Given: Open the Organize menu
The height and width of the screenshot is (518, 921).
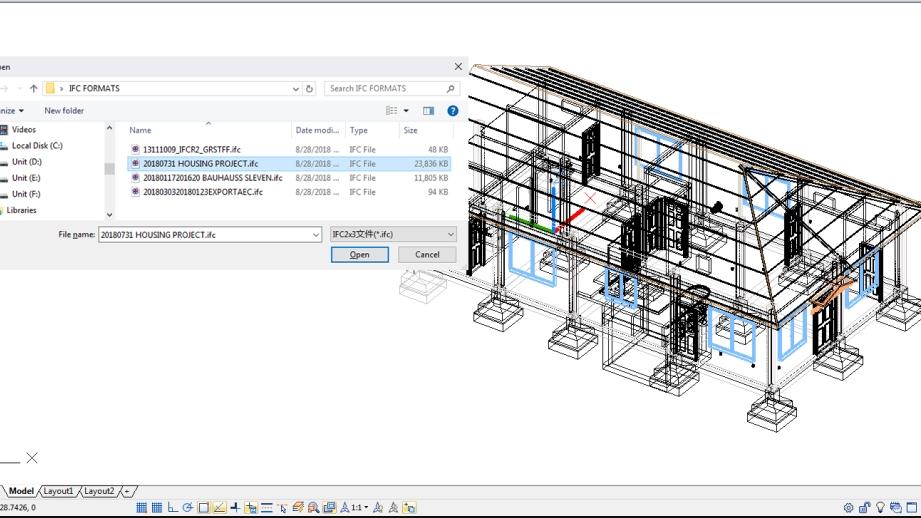Looking at the screenshot, I should pos(11,110).
